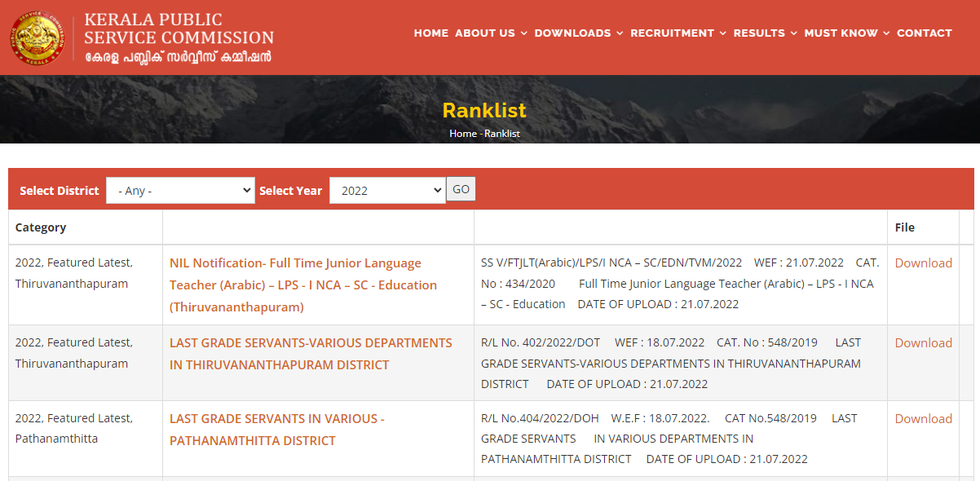Select the Ranklist page heading

coord(484,110)
